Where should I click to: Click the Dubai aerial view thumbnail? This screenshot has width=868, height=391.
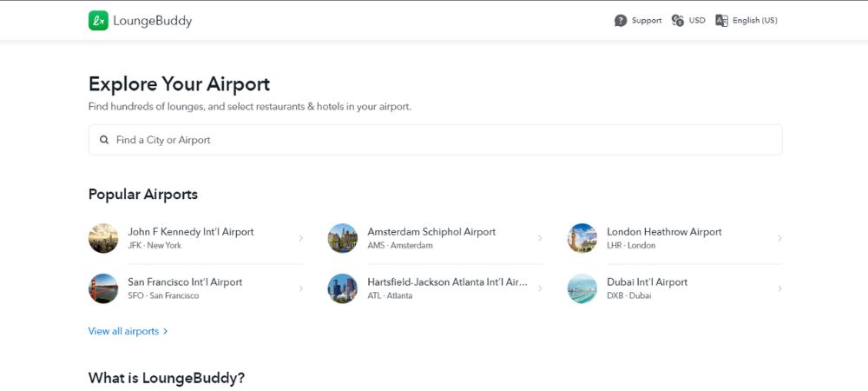pos(582,288)
